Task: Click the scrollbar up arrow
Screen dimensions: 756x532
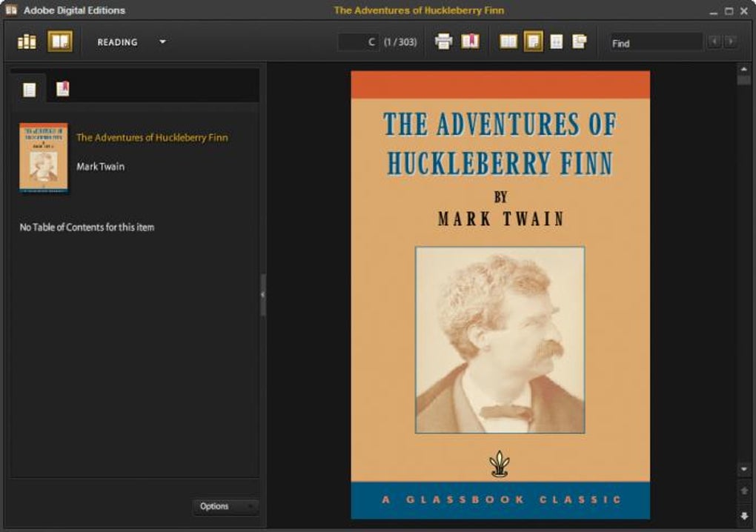Action: coord(744,70)
